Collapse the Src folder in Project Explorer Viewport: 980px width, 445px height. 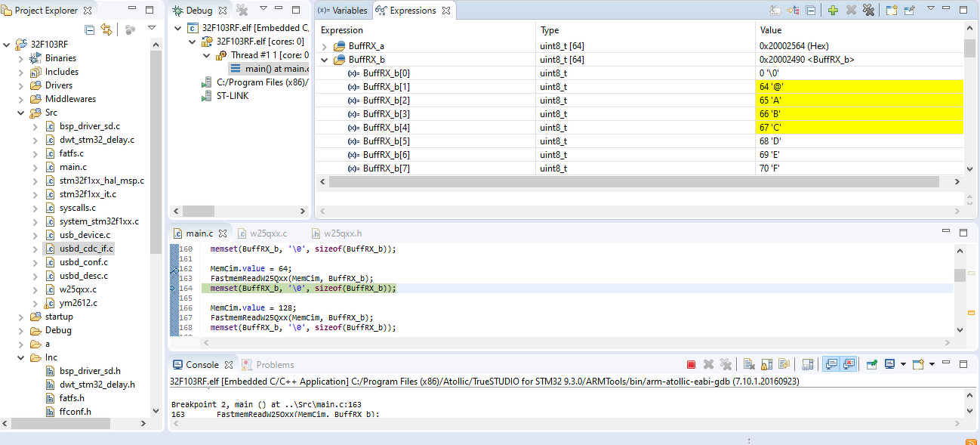point(21,113)
